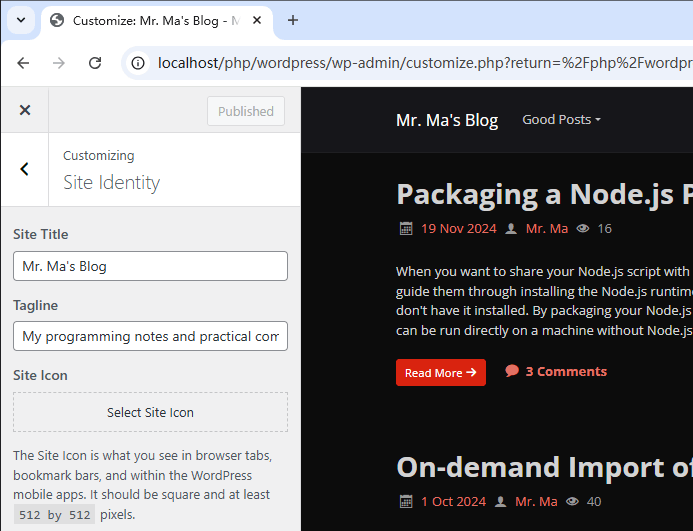Open the browser tab search chevron

(21, 20)
